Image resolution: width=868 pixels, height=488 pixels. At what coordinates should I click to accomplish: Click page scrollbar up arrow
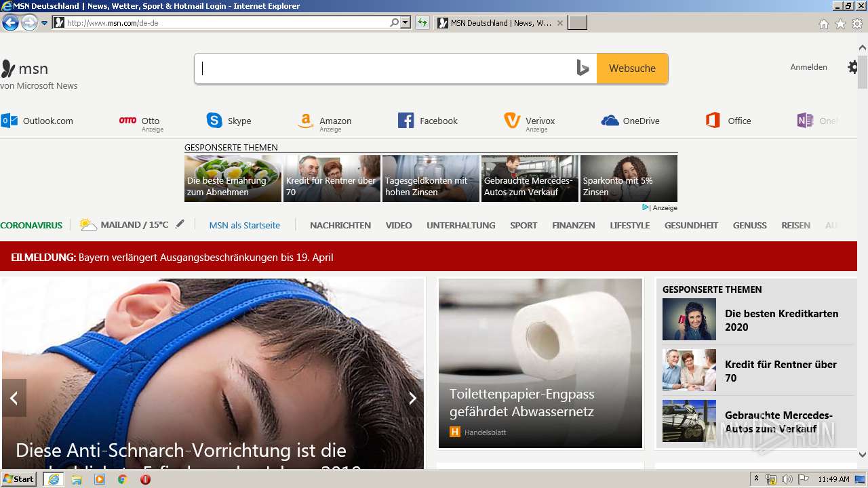[863, 47]
